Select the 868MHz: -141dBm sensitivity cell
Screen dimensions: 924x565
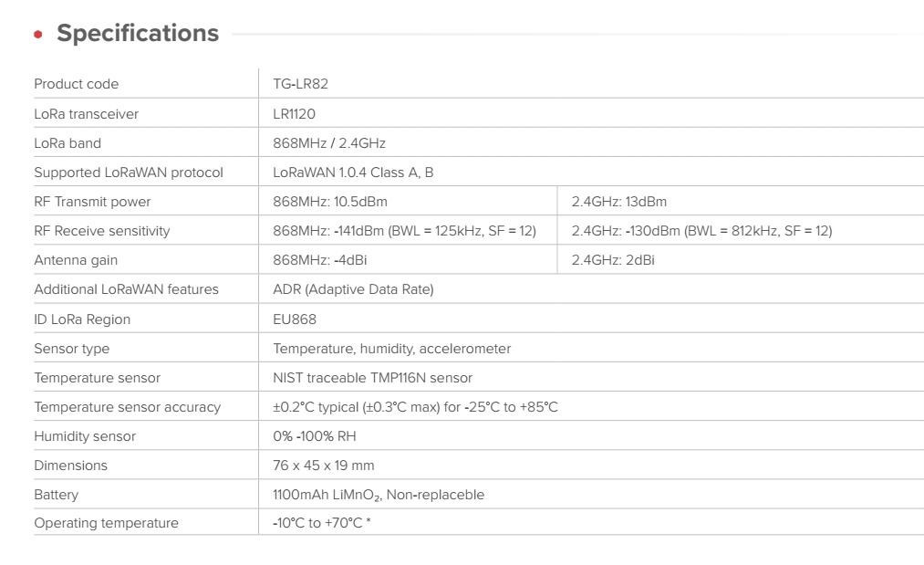click(404, 231)
